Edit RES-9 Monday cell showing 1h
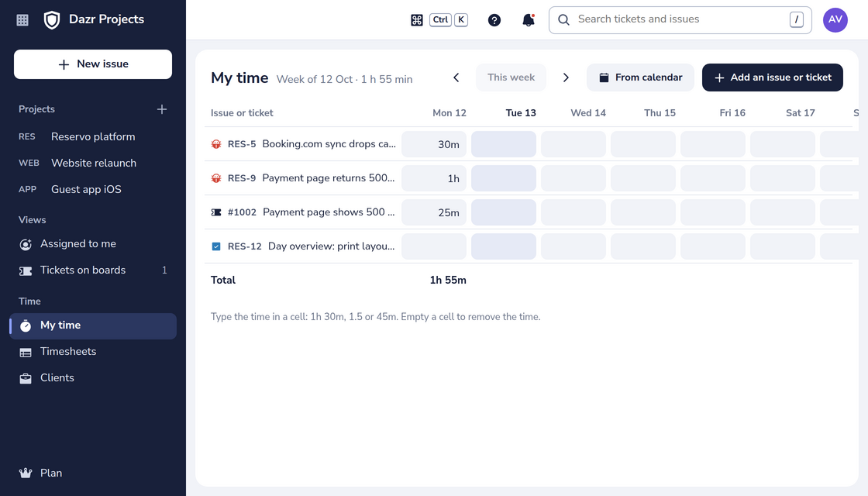 point(434,178)
